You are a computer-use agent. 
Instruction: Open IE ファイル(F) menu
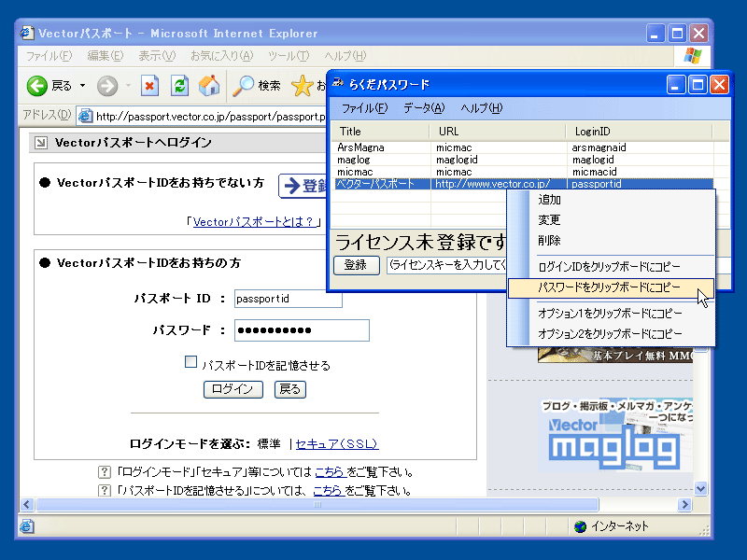[x=49, y=56]
